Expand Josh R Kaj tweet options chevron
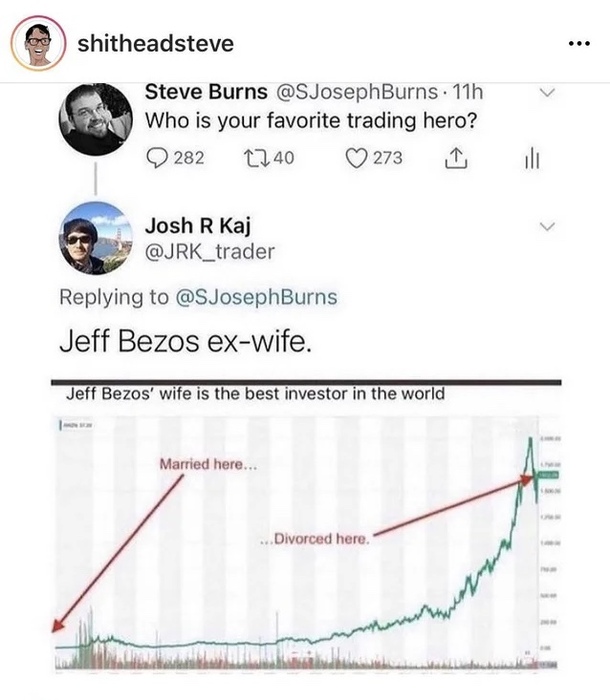This screenshot has height=700, width=610. click(546, 228)
